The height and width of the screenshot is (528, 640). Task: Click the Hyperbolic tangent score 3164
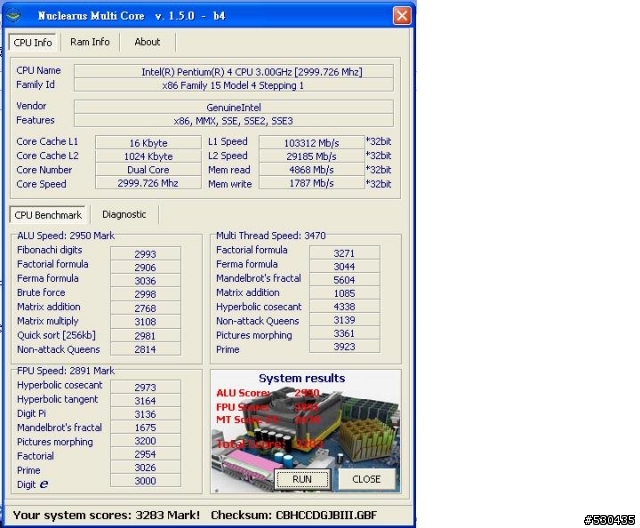(145, 401)
